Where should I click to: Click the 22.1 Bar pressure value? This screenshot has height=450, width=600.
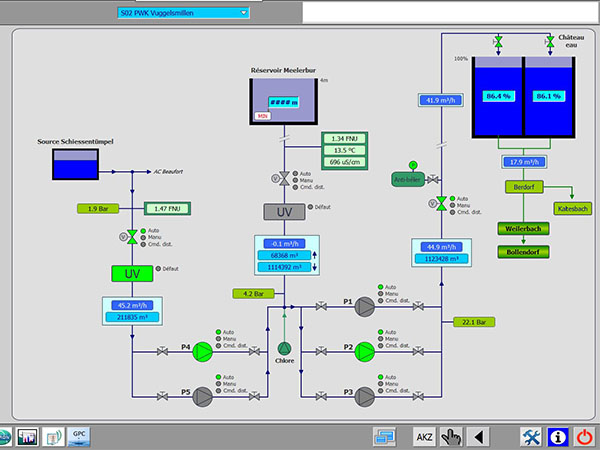[x=474, y=322]
